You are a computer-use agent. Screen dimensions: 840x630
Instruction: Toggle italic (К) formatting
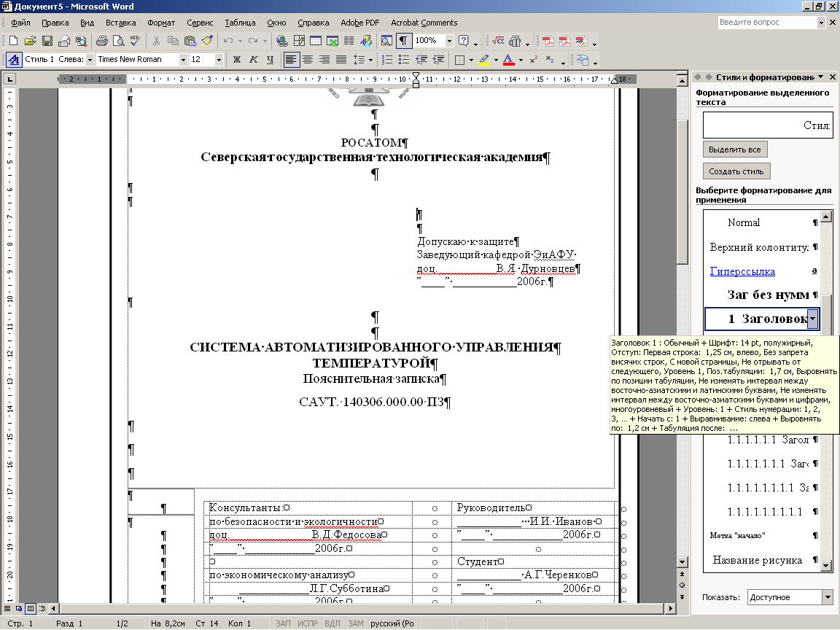(x=254, y=60)
